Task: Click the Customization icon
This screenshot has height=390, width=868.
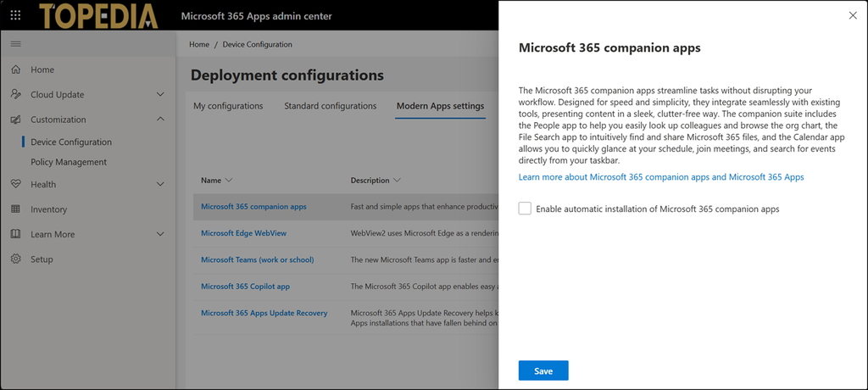Action: 15,120
